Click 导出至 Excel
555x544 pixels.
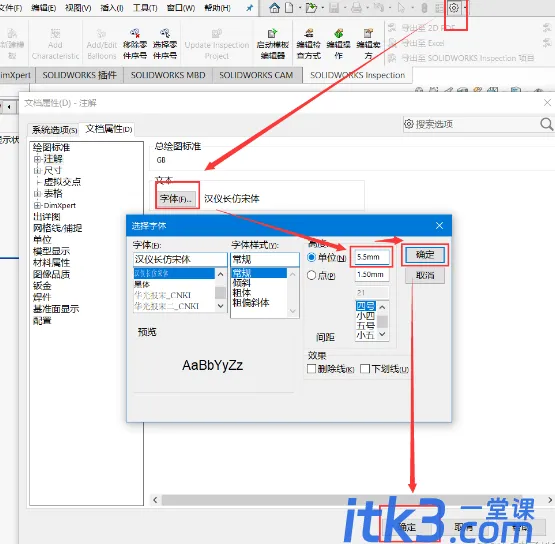tap(416, 43)
